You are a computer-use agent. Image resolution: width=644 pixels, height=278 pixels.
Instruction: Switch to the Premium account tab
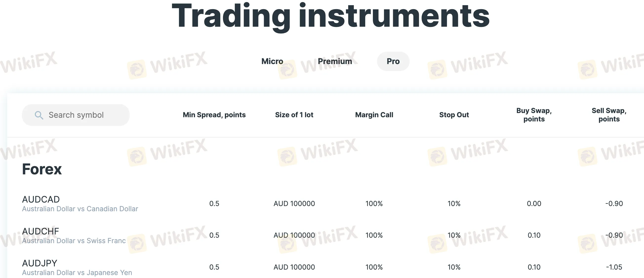[335, 61]
